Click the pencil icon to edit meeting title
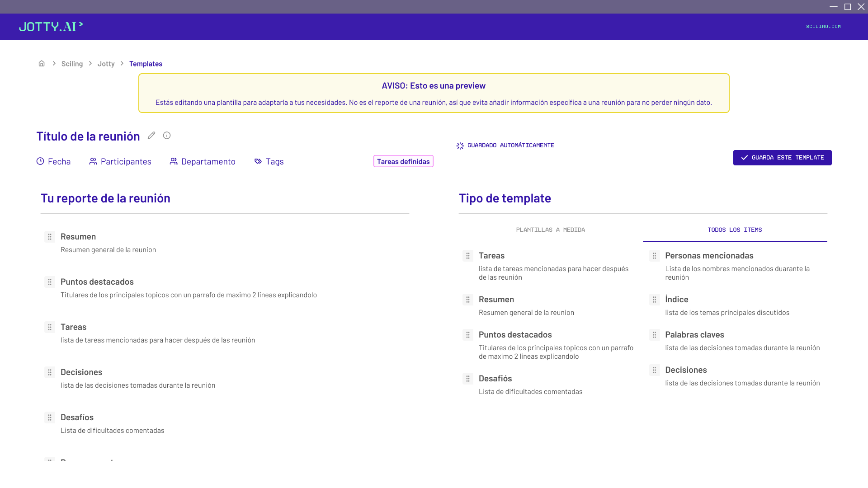The image size is (868, 488). coord(151,136)
